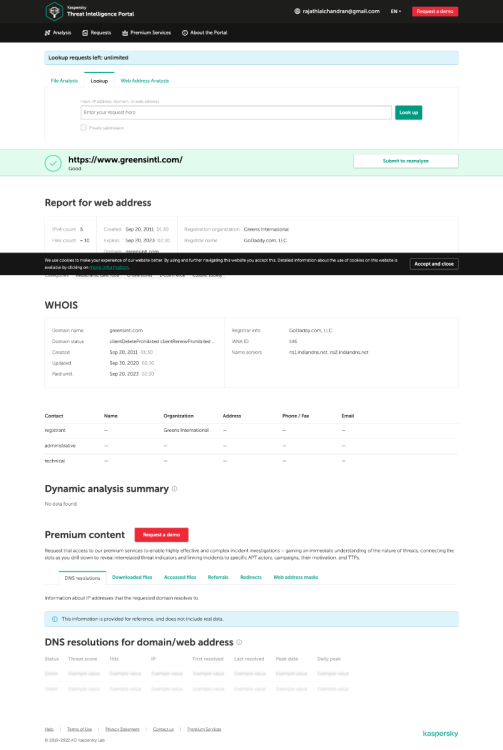503x750 pixels.
Task: Click the green checkmark status icon
Action: coord(53,163)
